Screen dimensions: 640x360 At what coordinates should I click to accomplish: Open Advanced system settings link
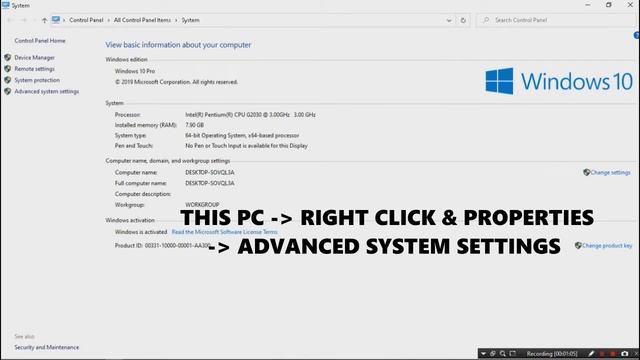coord(47,91)
